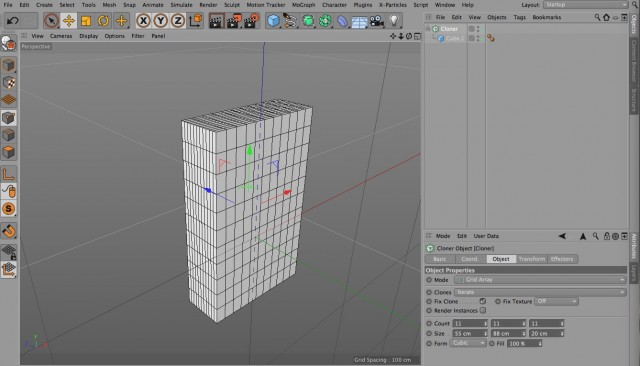Open the MoGraph menu

[303, 5]
